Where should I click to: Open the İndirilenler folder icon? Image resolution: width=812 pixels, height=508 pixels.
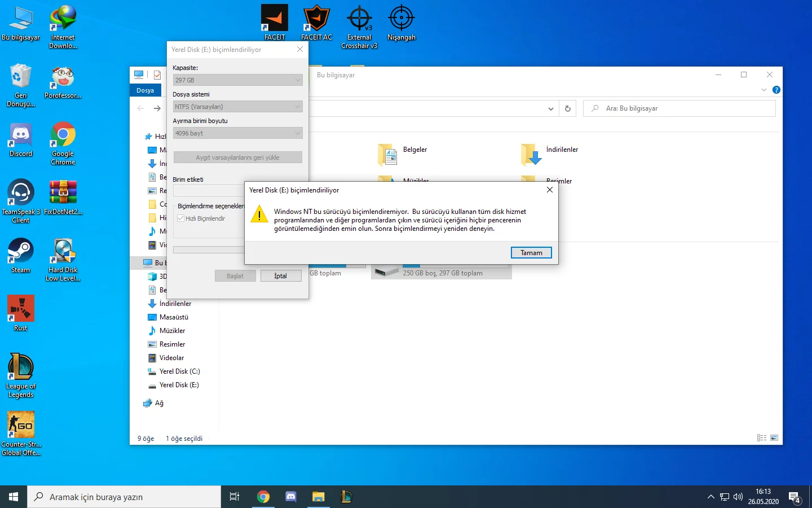pos(531,154)
